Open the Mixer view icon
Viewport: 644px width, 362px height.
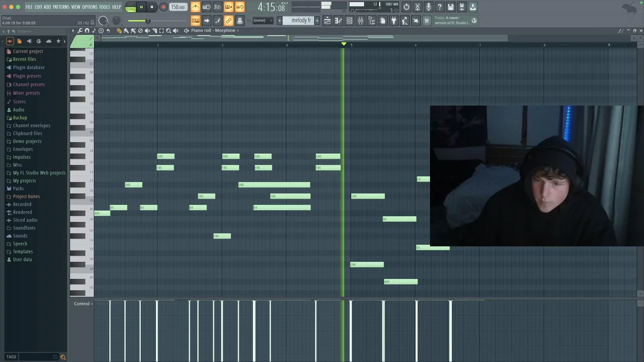click(x=360, y=21)
